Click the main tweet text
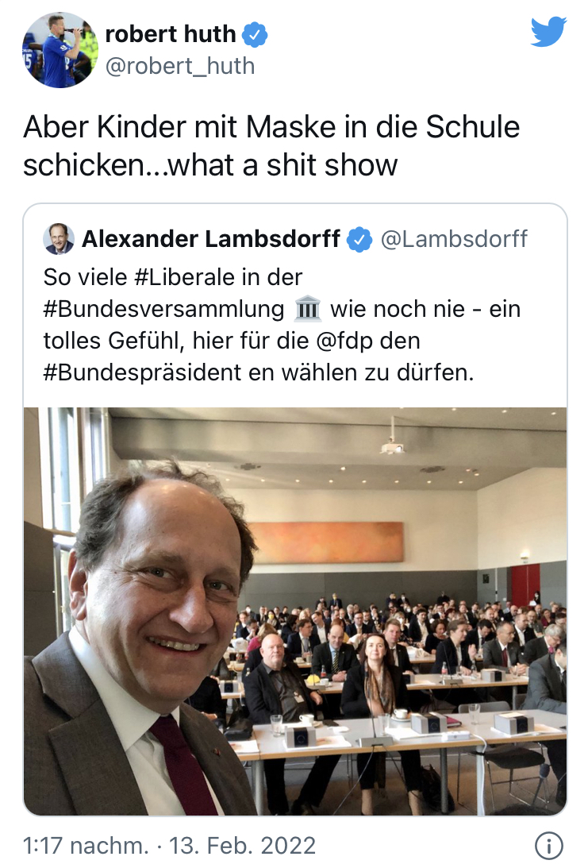 coord(271,146)
